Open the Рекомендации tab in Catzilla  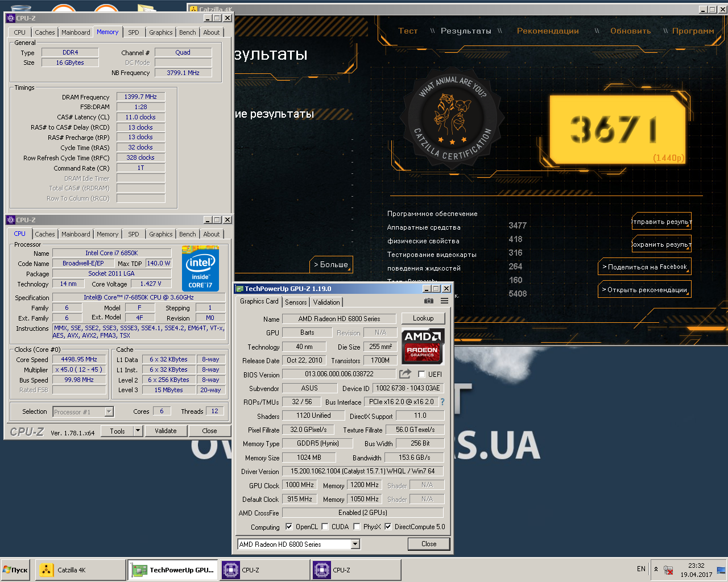point(548,31)
